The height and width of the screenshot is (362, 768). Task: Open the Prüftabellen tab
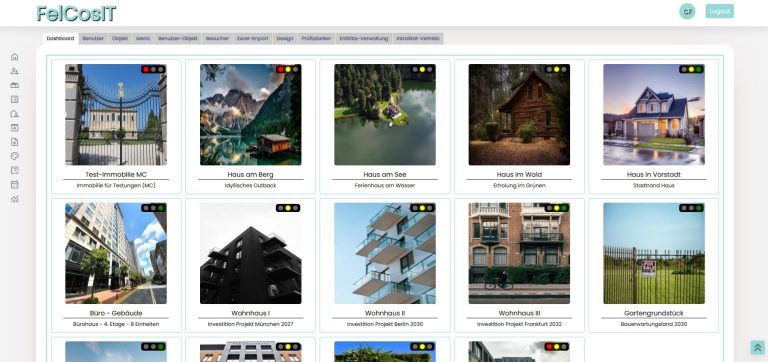tap(316, 38)
